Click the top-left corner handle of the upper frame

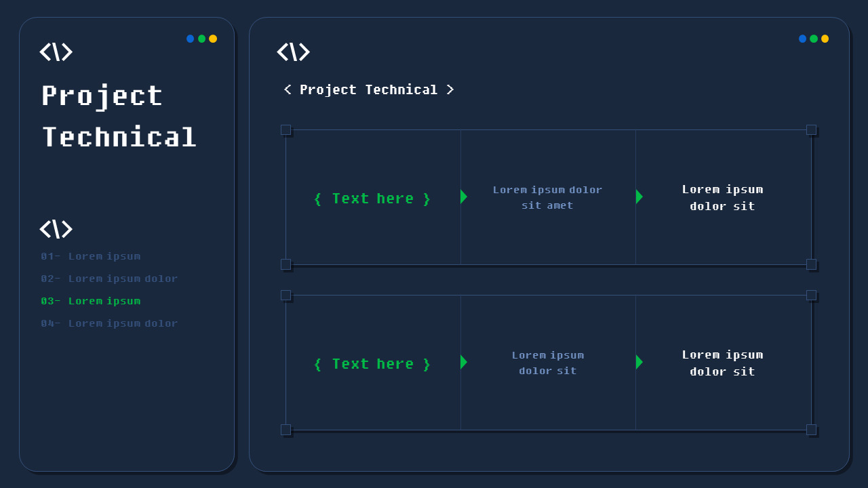pos(286,130)
